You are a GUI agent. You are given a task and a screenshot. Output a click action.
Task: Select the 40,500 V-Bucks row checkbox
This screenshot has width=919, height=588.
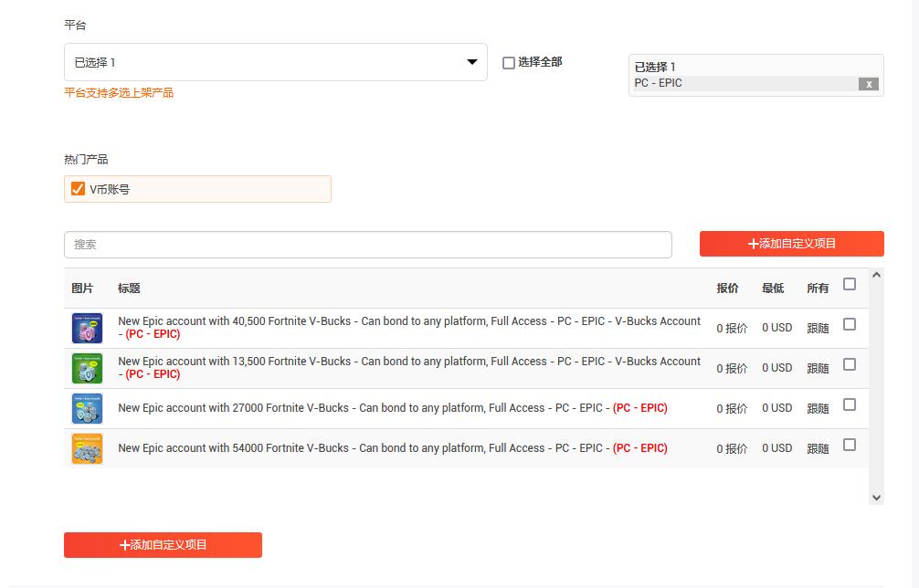(850, 324)
